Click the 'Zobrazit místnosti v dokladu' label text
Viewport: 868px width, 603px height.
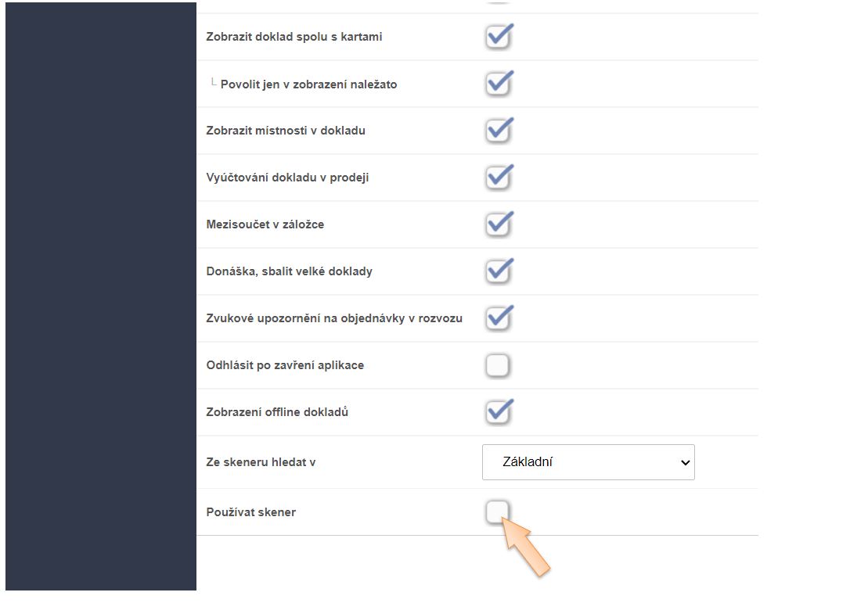click(x=286, y=131)
